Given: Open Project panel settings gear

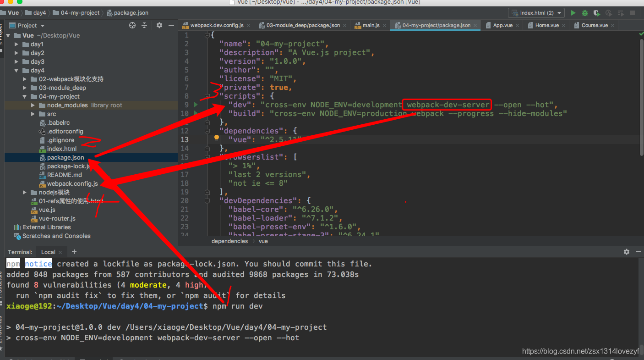Looking at the screenshot, I should (x=159, y=25).
